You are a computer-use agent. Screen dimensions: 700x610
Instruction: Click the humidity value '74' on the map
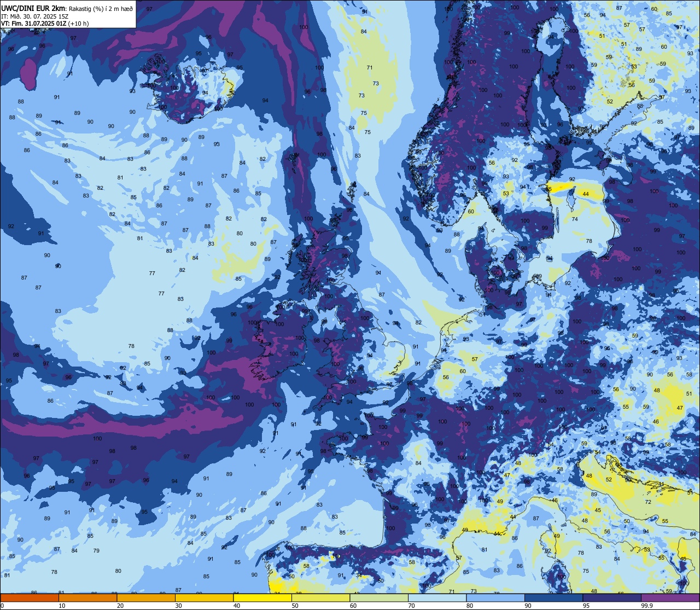coord(575,219)
